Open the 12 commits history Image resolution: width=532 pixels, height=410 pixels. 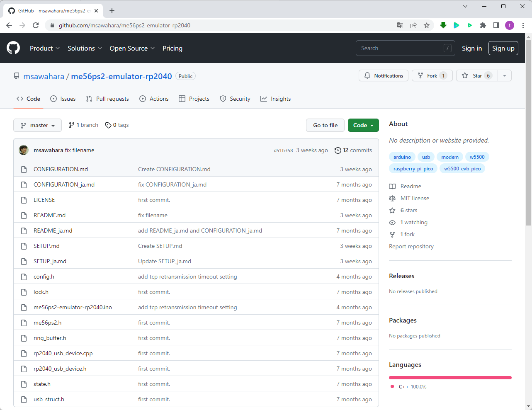(353, 150)
